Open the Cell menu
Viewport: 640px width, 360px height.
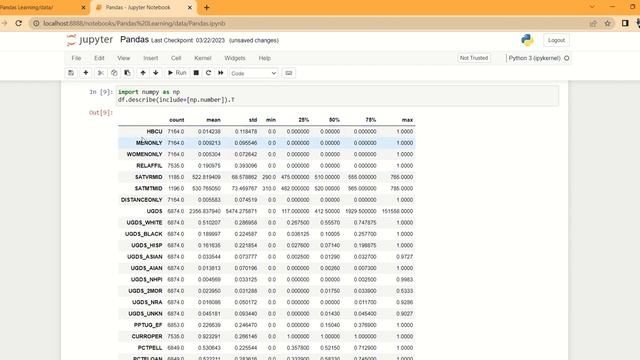[176, 58]
